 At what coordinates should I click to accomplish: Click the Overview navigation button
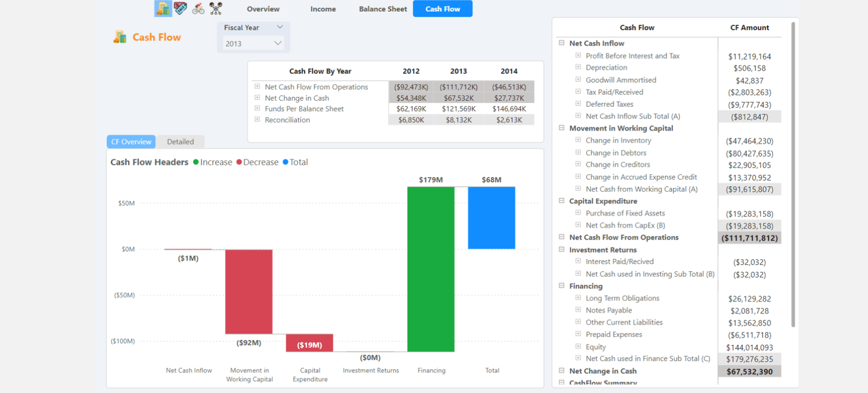pos(263,9)
